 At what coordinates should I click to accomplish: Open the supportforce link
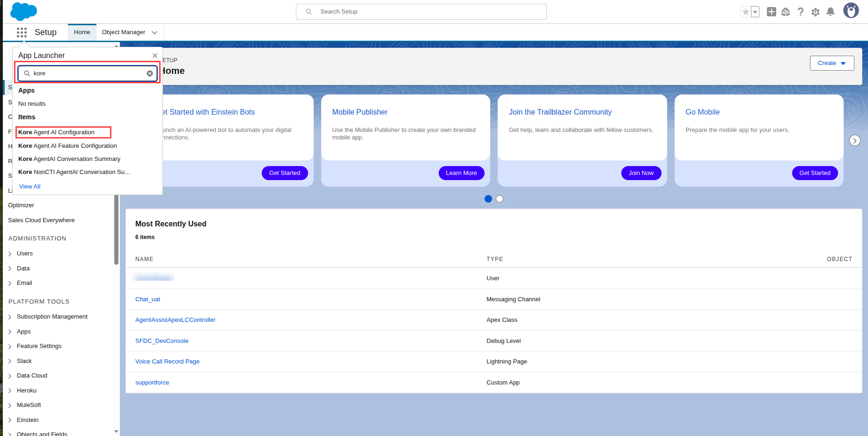point(152,383)
